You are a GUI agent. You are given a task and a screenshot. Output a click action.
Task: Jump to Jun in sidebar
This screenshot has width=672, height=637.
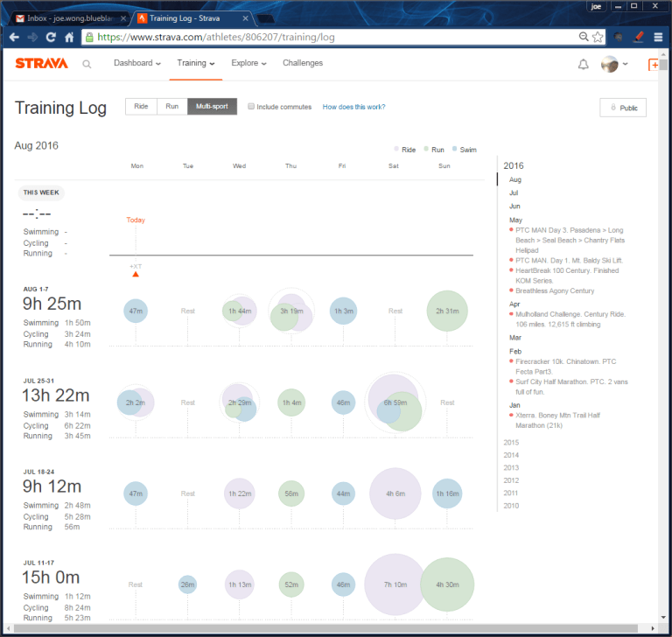click(514, 206)
